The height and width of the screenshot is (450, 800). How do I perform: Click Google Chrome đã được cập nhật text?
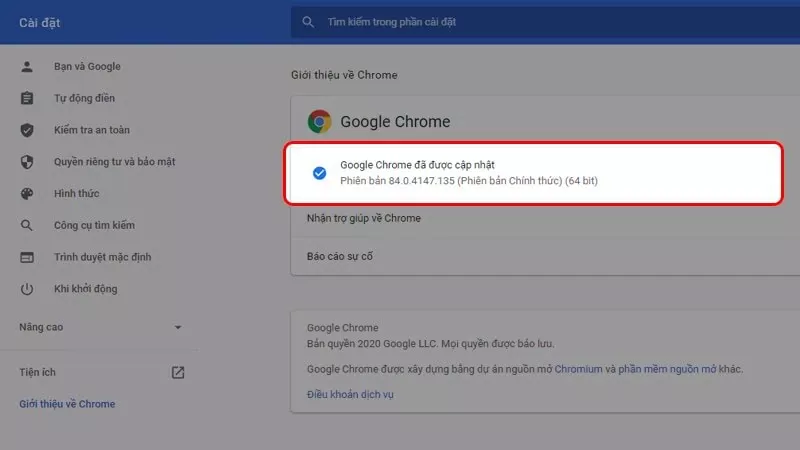tap(417, 165)
